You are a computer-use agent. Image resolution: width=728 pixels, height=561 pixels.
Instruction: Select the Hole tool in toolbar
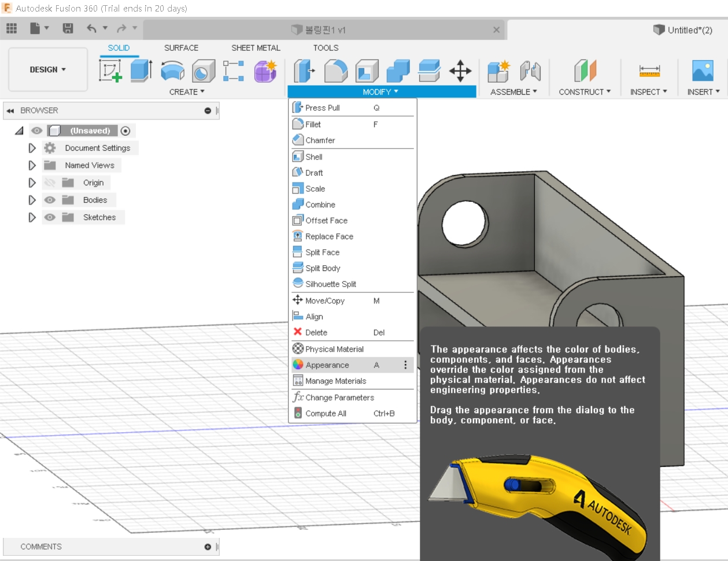[203, 71]
